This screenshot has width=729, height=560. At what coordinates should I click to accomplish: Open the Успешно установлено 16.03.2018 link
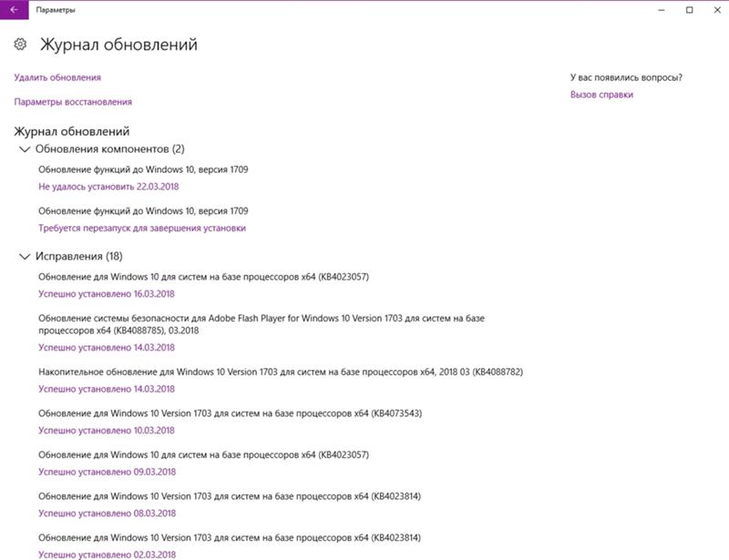pyautogui.click(x=107, y=294)
